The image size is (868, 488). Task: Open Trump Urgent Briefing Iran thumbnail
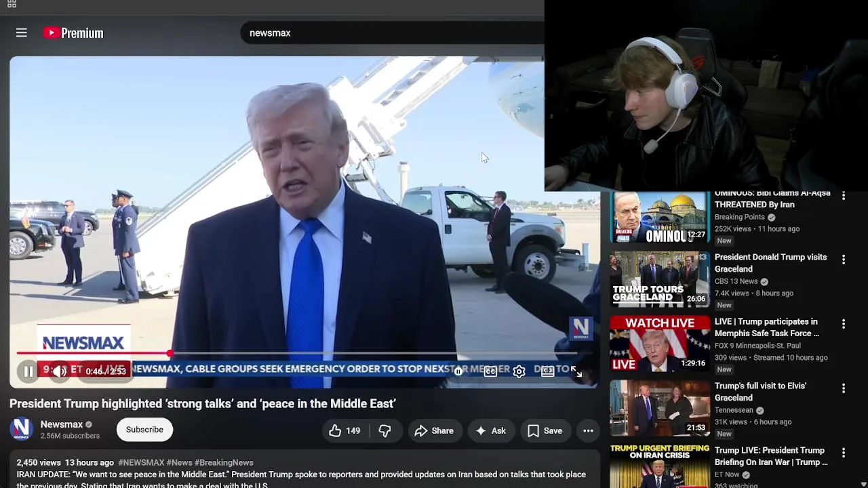tap(659, 466)
